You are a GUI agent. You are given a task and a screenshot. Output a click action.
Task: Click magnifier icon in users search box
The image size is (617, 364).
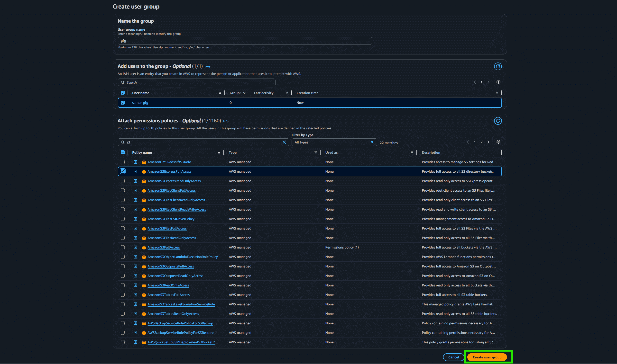tap(122, 82)
